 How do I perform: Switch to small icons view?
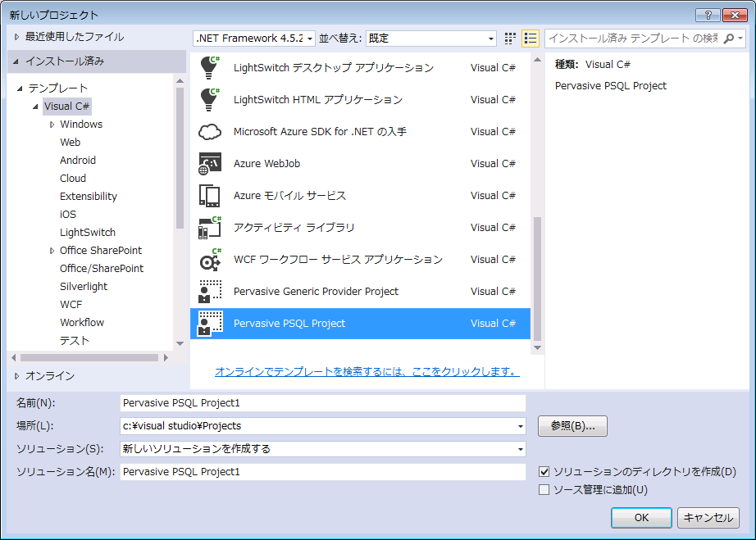(511, 39)
